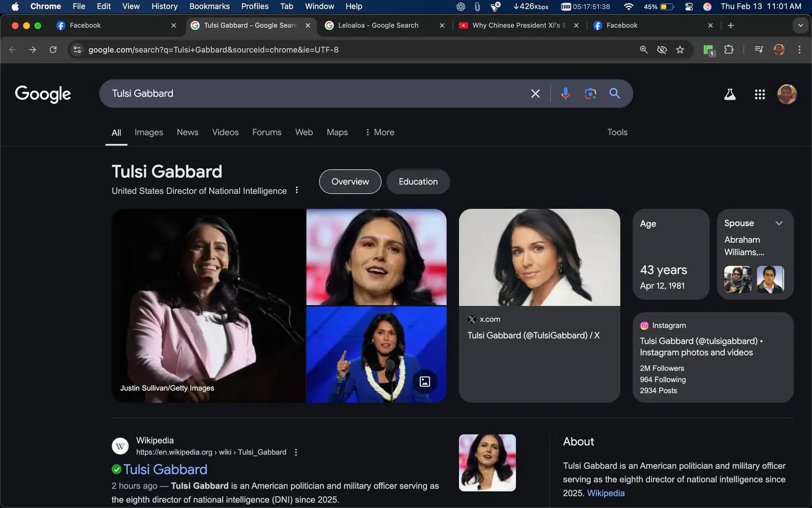Clear the search query with the X icon
The image size is (812, 508).
(x=535, y=93)
